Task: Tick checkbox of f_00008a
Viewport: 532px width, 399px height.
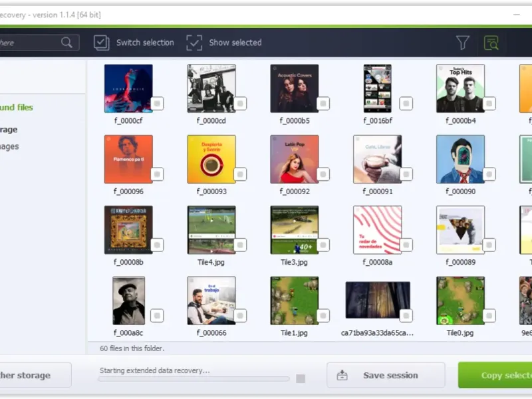Action: point(406,245)
